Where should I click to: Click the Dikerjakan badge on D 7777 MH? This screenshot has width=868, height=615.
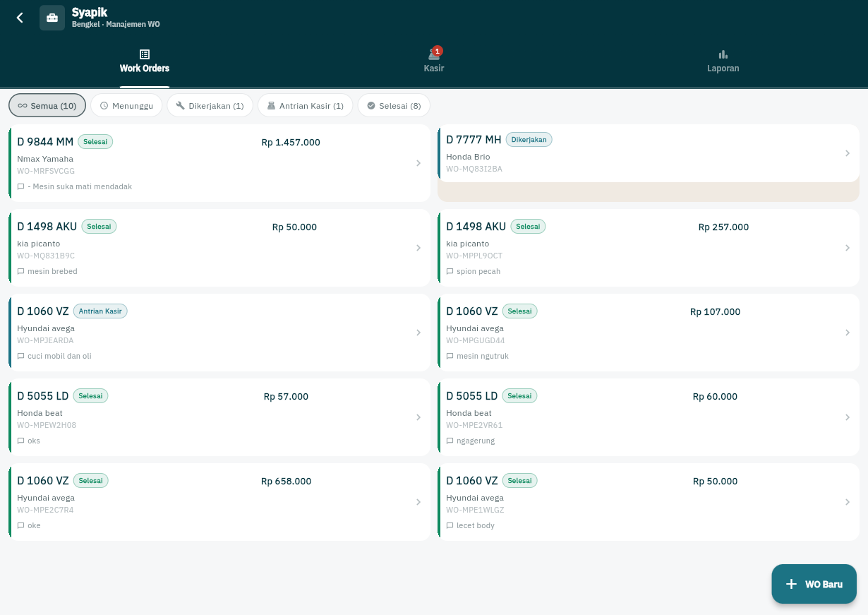tap(529, 140)
